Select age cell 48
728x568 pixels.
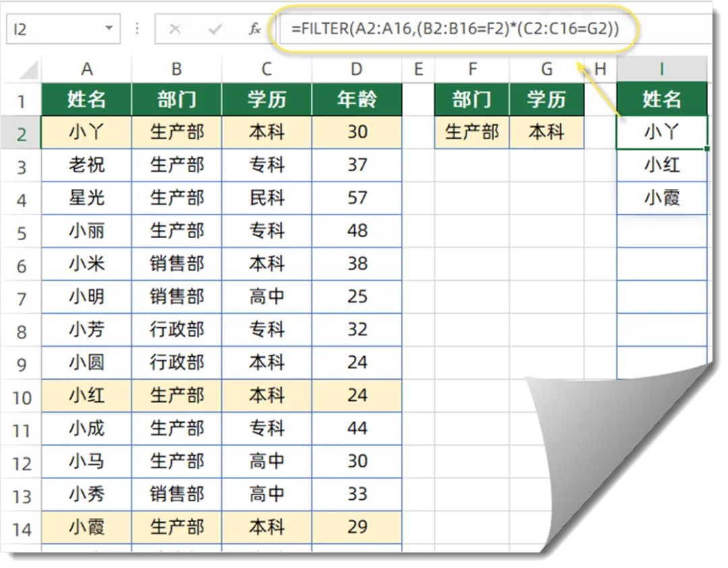click(x=357, y=231)
